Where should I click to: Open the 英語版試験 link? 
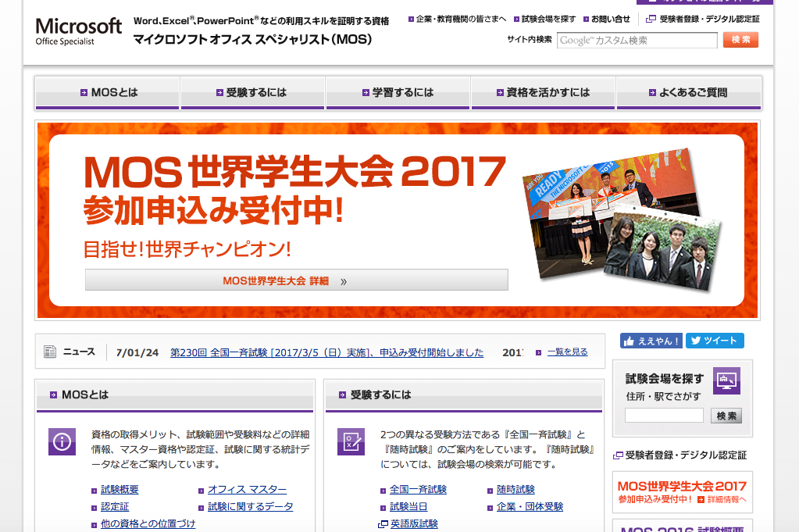(x=414, y=524)
